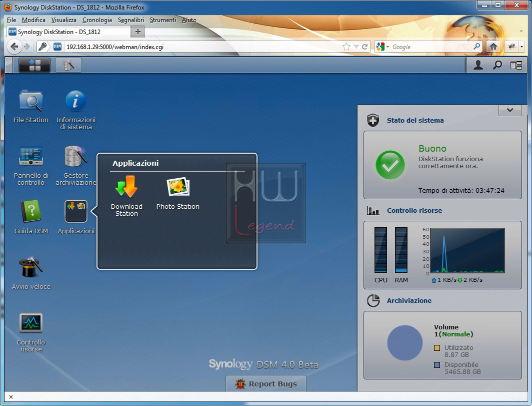Select the Synology DiskStation browser tab

pos(68,32)
